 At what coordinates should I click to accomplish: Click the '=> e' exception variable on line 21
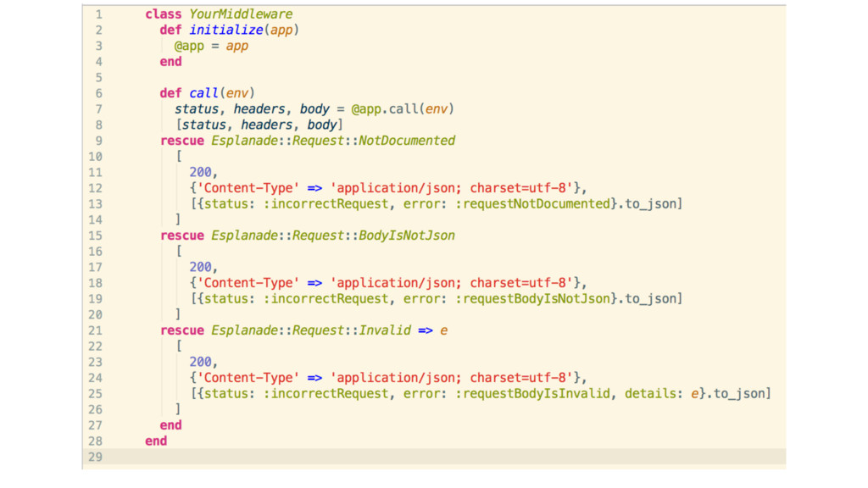click(x=433, y=330)
